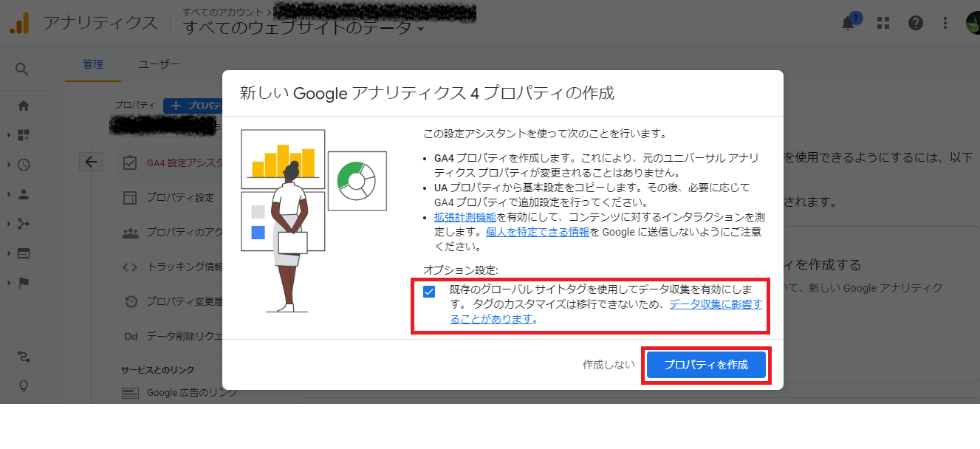Go to Home icon in sidebar
Screen dimensions: 980x449
click(x=23, y=106)
